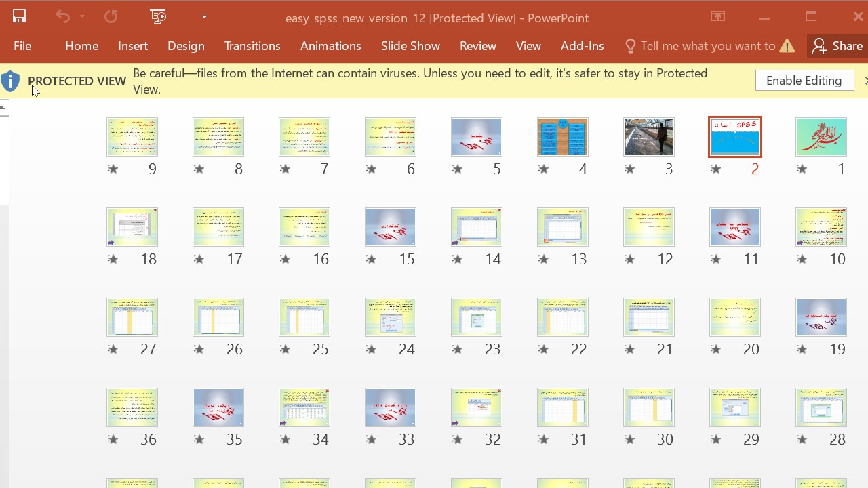Select the Animations tab
This screenshot has width=868, height=488.
331,46
